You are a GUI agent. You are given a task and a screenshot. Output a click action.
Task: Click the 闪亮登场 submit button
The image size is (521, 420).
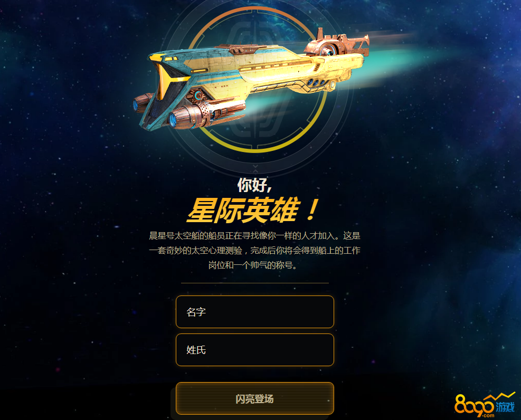254,398
